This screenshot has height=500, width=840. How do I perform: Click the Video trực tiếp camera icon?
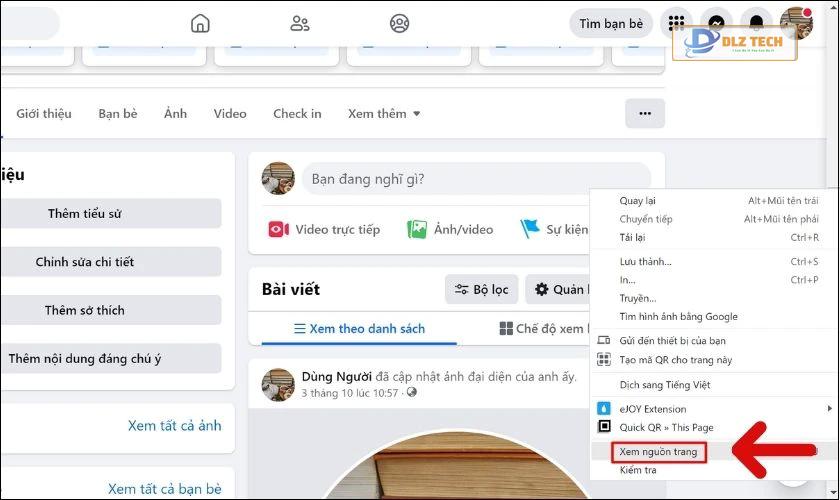click(x=279, y=229)
